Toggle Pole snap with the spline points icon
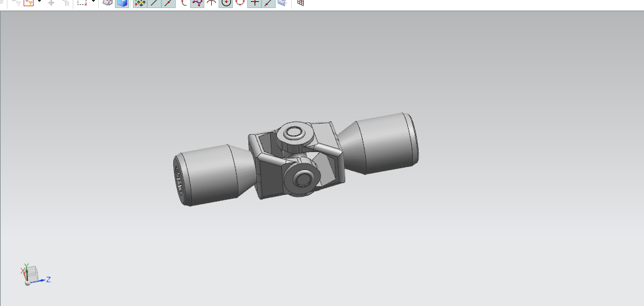Screen dimensions: 644x306 click(x=197, y=2)
